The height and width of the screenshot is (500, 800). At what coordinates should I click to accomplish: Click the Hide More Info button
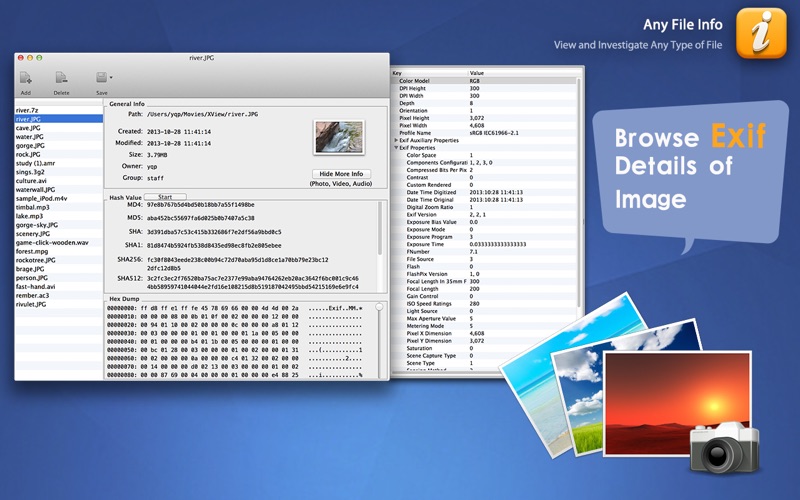point(341,174)
